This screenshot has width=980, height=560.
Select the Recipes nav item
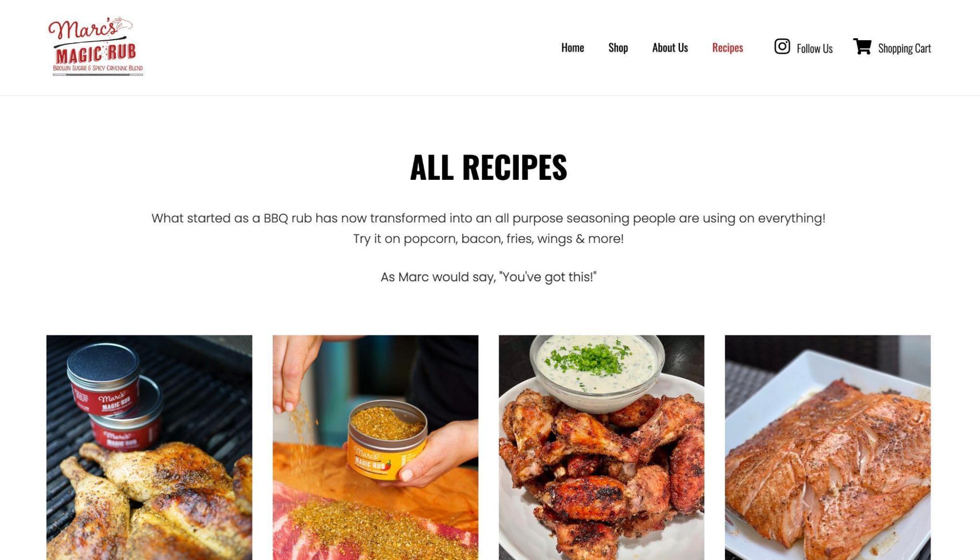pyautogui.click(x=727, y=48)
